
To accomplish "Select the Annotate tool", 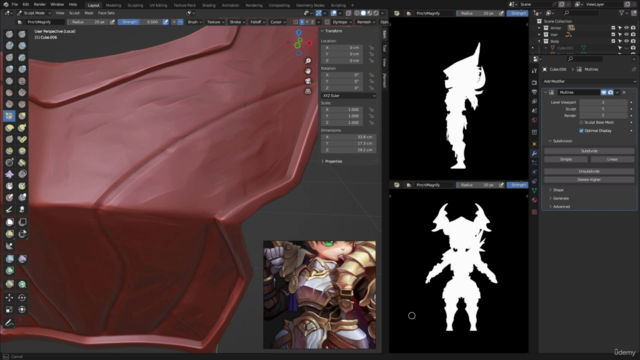I will click(x=9, y=323).
